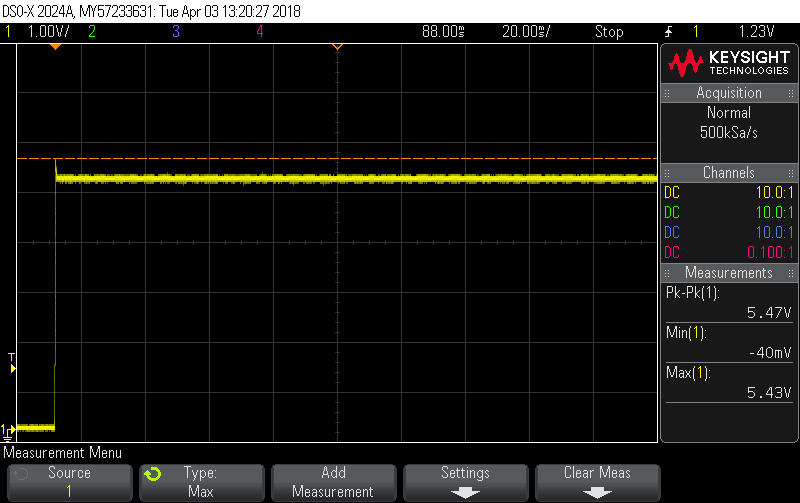Click the back arrow icon on Source softkey
This screenshot has width=800, height=503.
21,474
